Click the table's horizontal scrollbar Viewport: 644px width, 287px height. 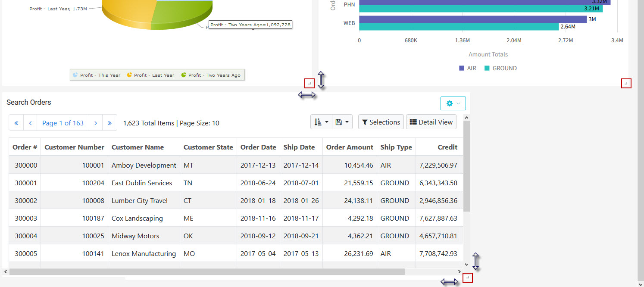pos(207,272)
